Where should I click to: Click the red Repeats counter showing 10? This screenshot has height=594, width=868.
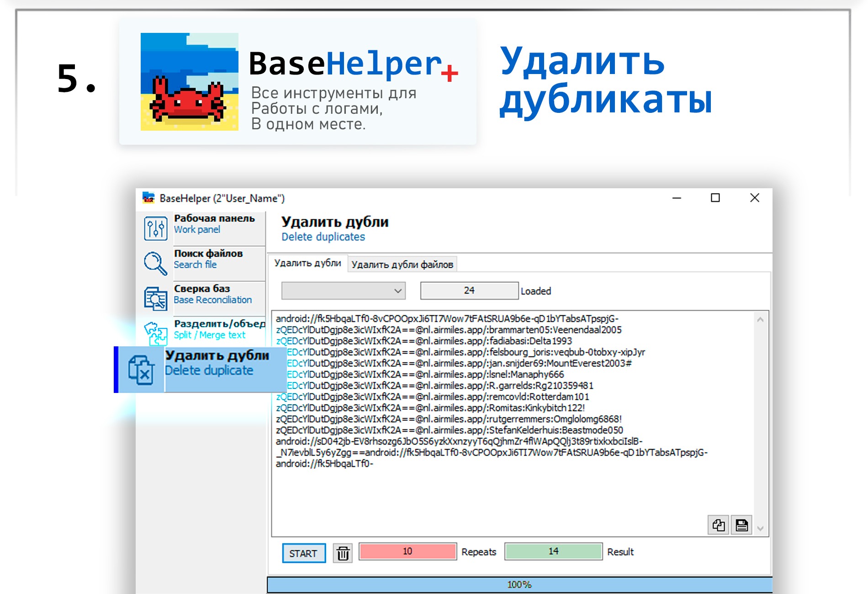pos(408,552)
